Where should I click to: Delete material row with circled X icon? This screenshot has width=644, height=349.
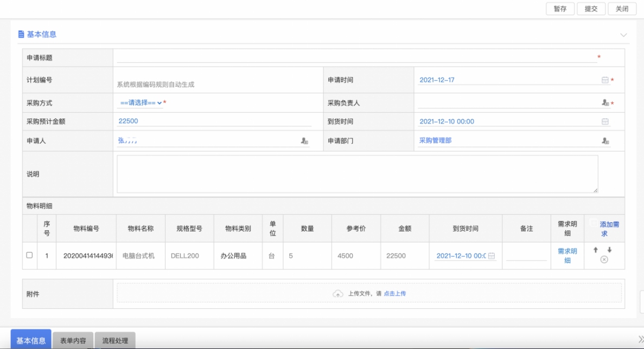[x=604, y=260]
